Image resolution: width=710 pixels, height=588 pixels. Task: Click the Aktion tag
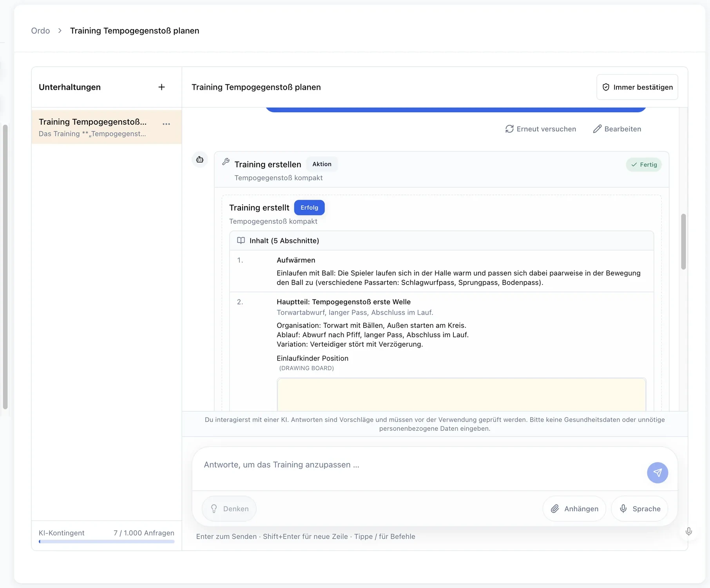tap(322, 164)
